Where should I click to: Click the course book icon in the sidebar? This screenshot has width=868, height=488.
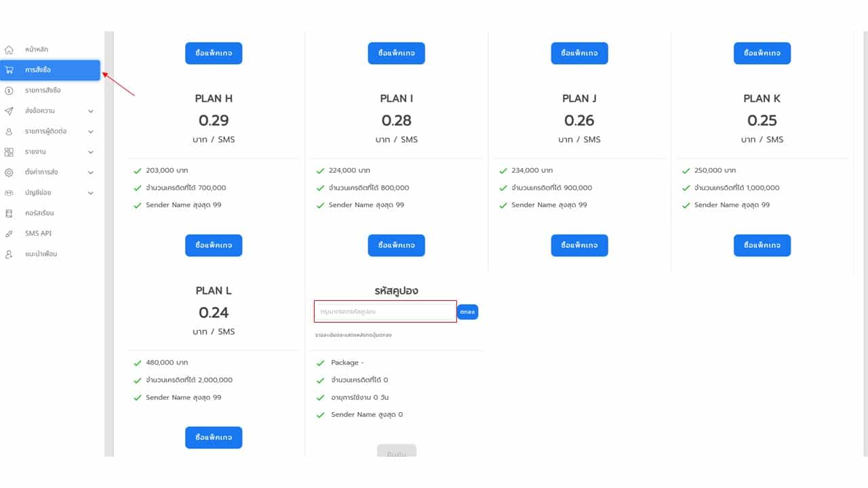(9, 213)
